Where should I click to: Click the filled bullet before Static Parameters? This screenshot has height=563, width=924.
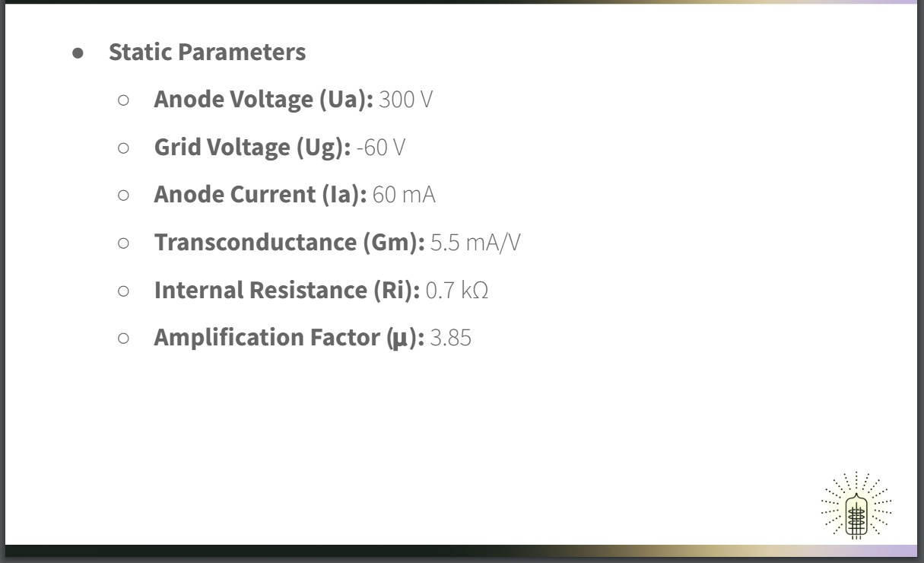pos(77,53)
